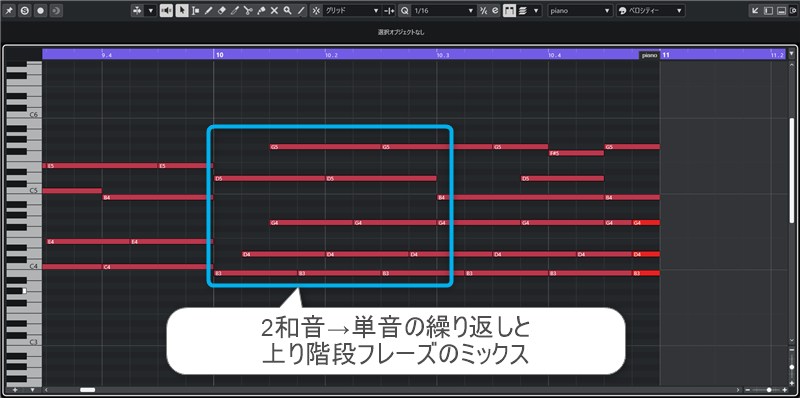800x398 pixels.
Task: Open part editing mode dropdown arrow
Action: click(x=536, y=11)
